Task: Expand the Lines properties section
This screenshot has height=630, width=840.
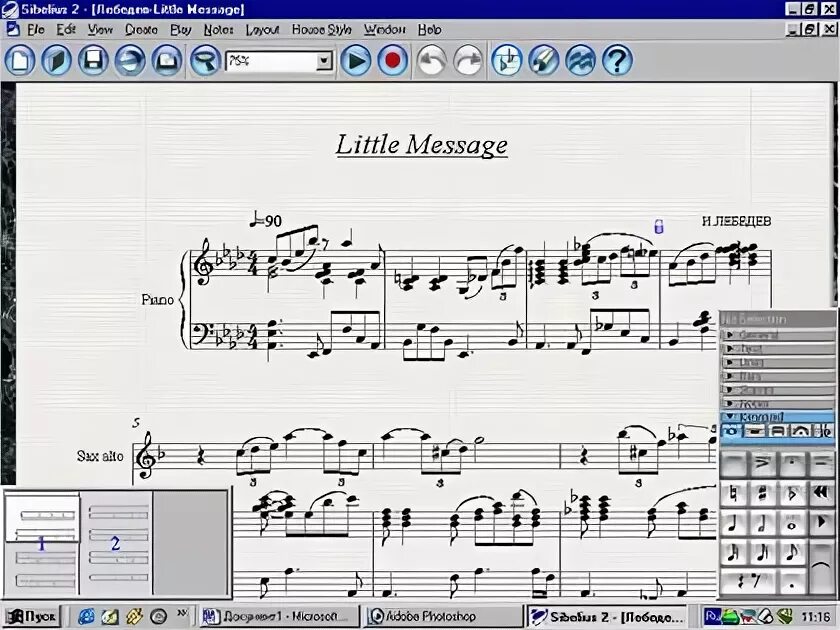Action: click(777, 363)
